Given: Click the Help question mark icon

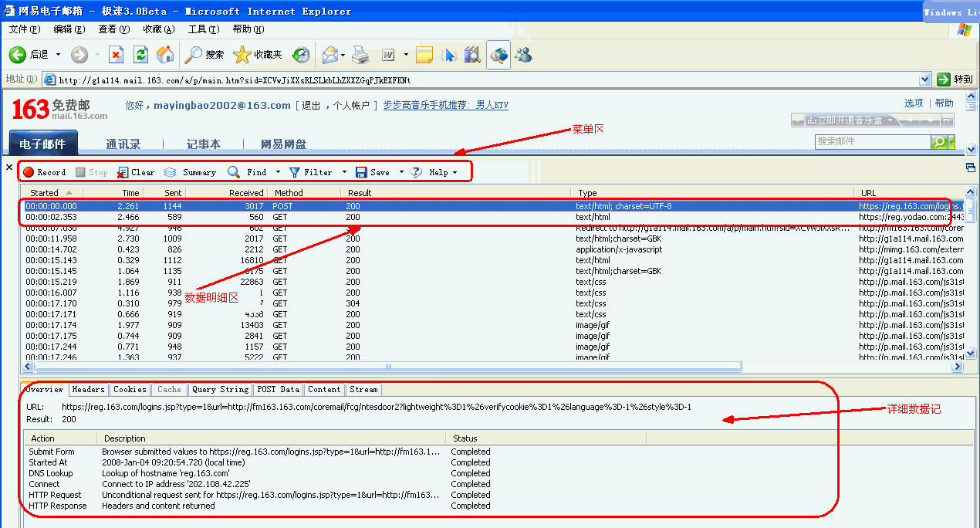Looking at the screenshot, I should click(x=416, y=171).
